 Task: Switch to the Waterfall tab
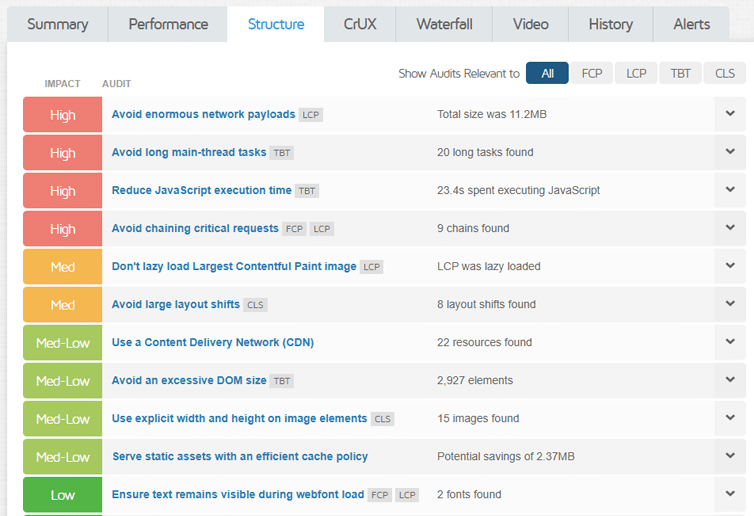444,24
